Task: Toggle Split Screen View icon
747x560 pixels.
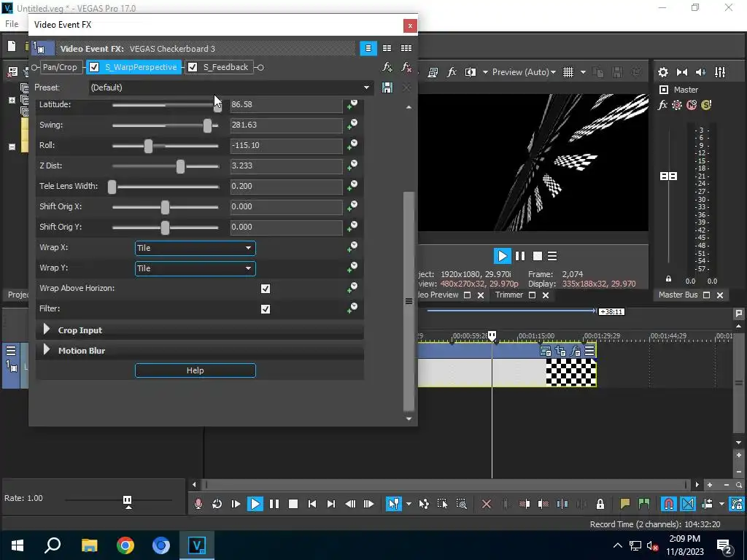Action: pyautogui.click(x=471, y=72)
